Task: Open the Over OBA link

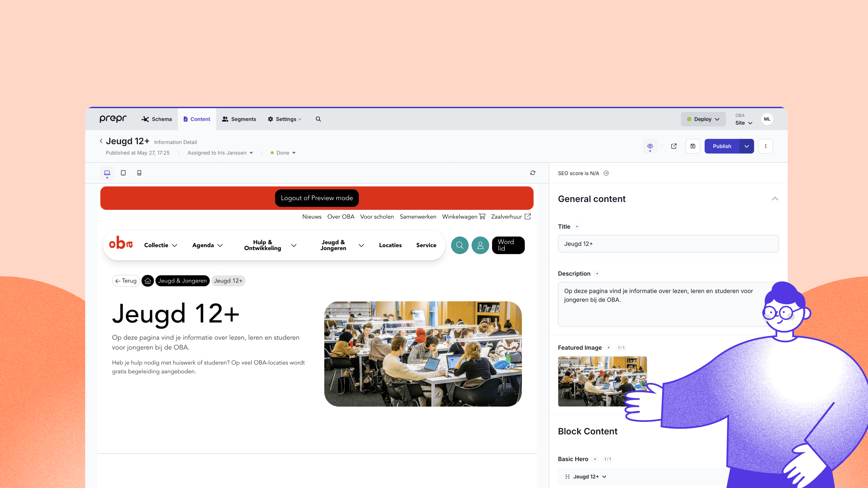Action: [341, 217]
